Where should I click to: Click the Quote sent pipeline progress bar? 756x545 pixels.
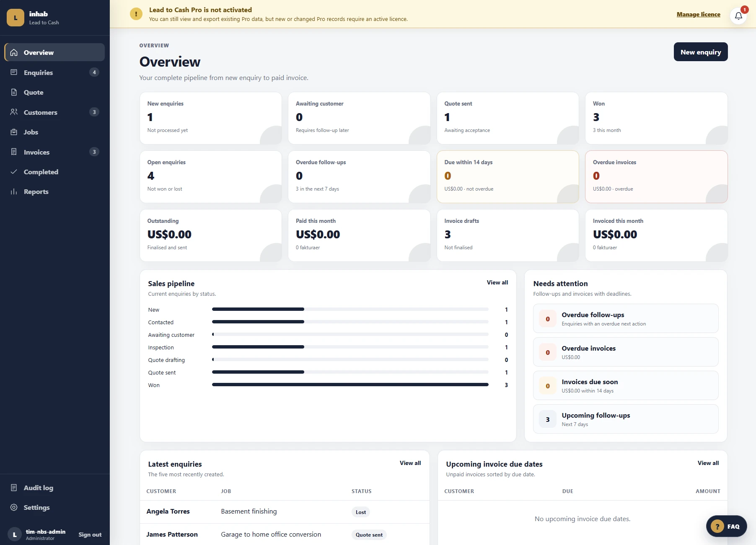click(x=350, y=372)
